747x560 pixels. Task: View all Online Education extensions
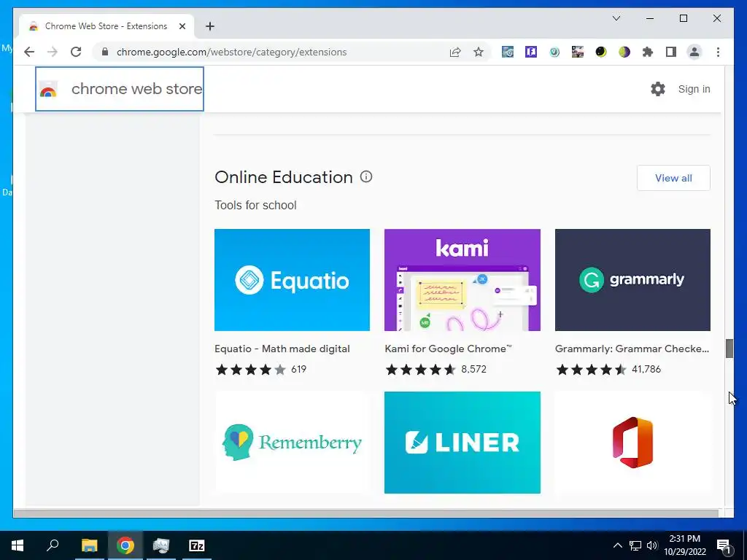(673, 178)
